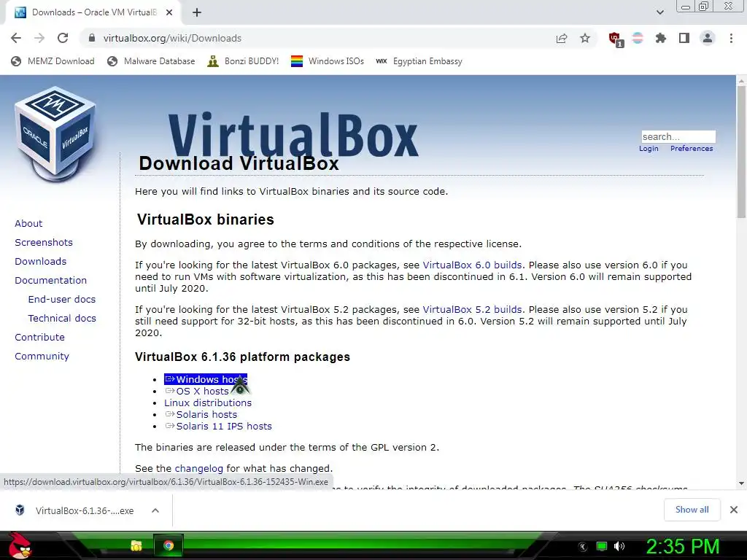The width and height of the screenshot is (747, 560).
Task: Click the browser forward arrow
Action: coord(39,38)
